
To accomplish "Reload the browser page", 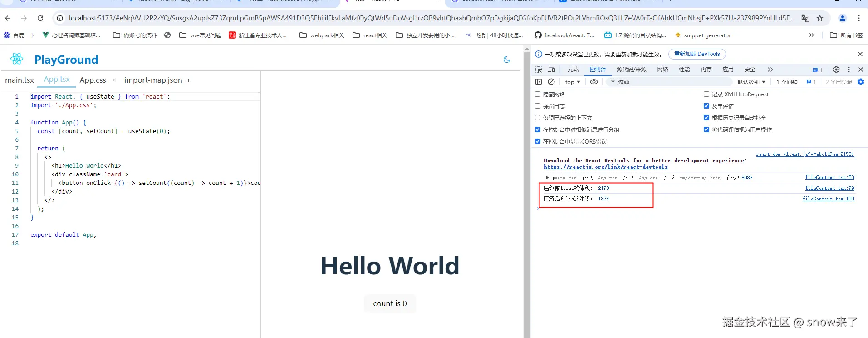I will 40,18.
